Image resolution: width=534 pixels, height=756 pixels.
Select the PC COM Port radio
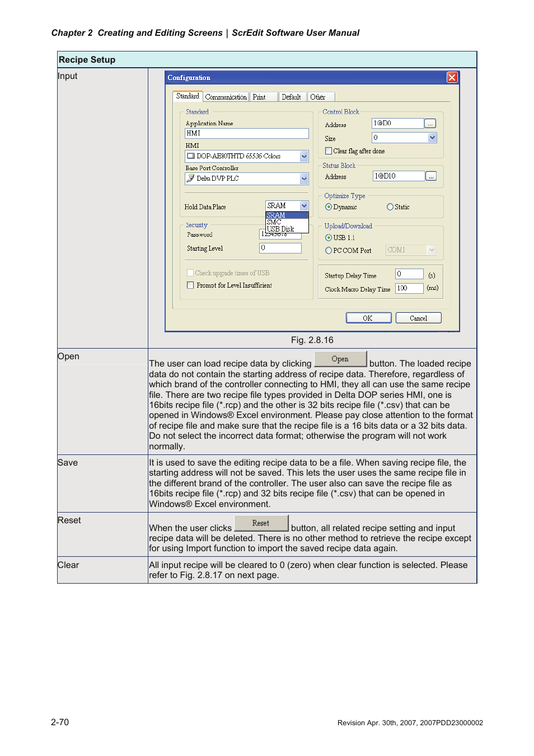(329, 251)
